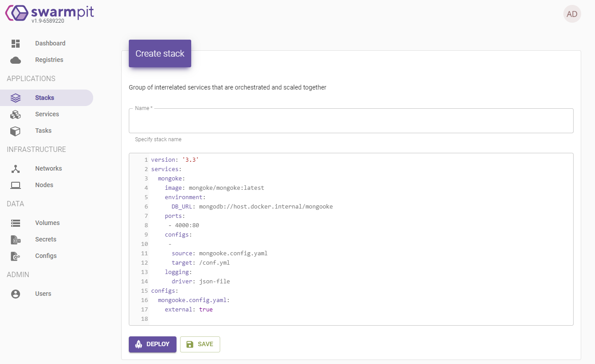Select the Nodes monitor icon
The width and height of the screenshot is (595, 364).
point(15,185)
